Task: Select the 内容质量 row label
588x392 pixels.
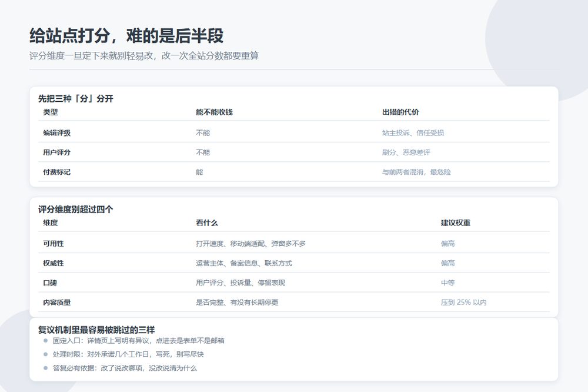Action: point(56,302)
